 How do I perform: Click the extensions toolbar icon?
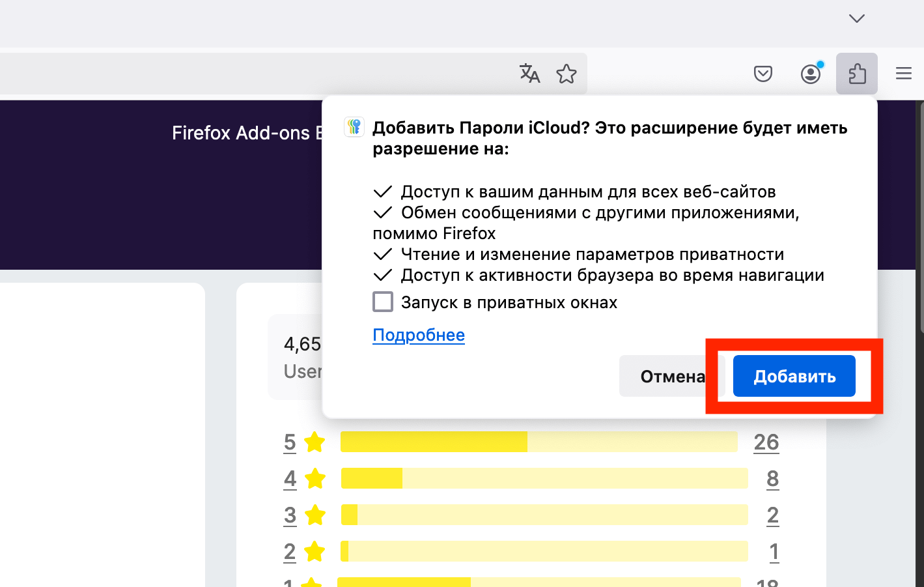[856, 74]
